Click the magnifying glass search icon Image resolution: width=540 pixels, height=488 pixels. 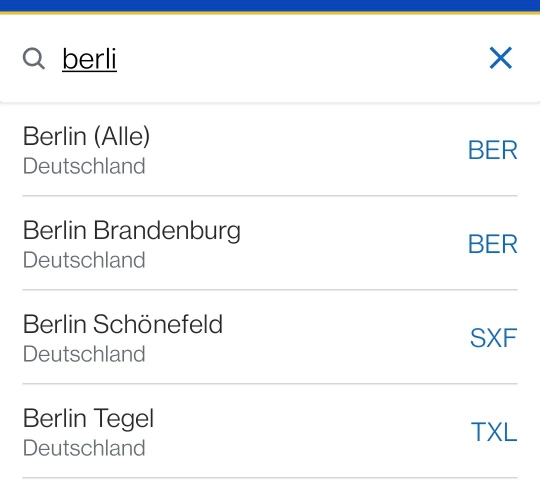pyautogui.click(x=34, y=59)
